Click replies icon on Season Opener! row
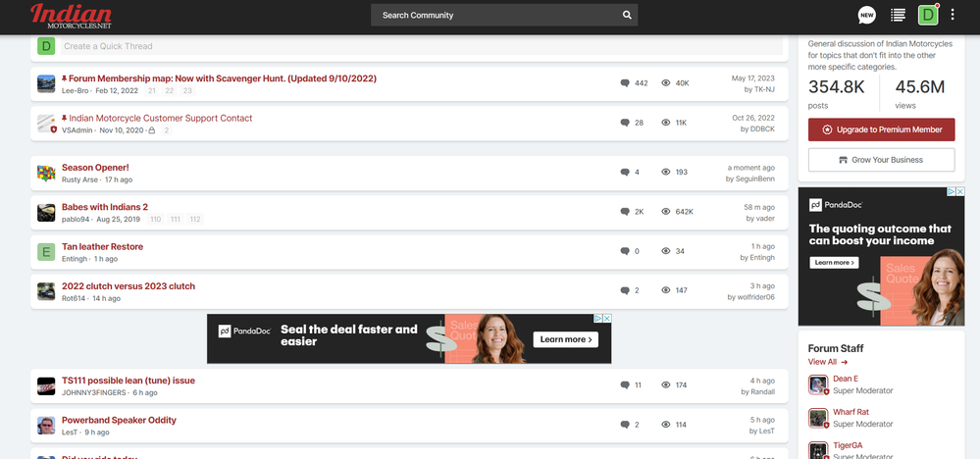This screenshot has height=459, width=980. 625,172
